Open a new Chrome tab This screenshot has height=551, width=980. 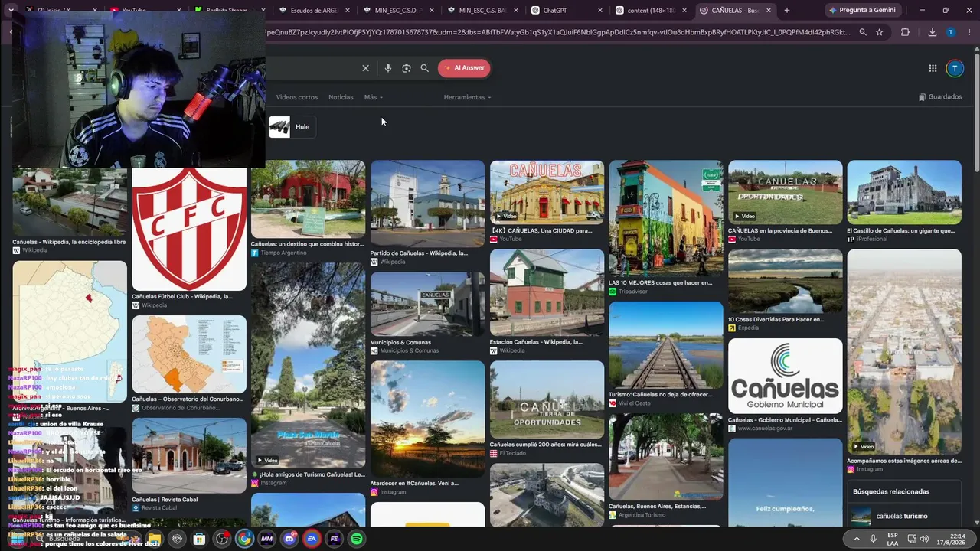pos(786,11)
